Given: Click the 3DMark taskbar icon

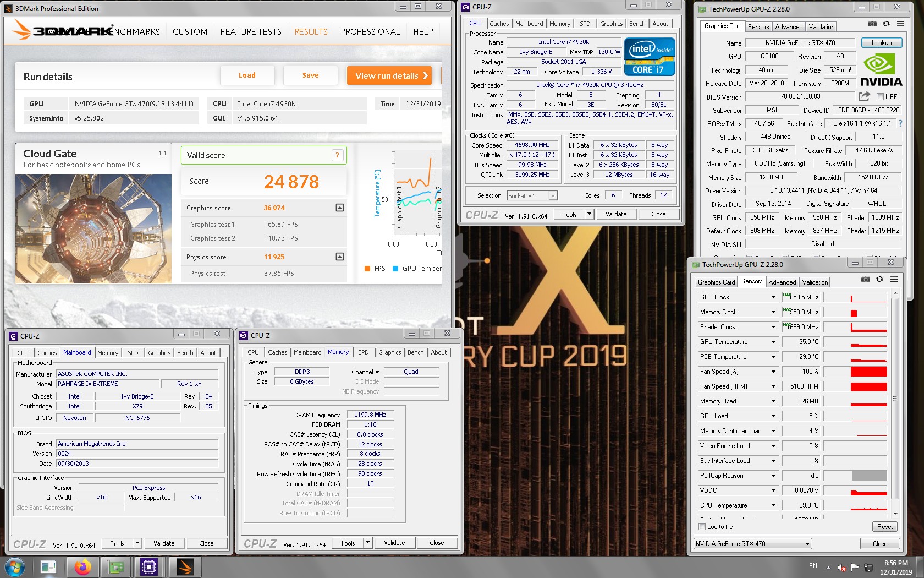Looking at the screenshot, I should pyautogui.click(x=185, y=567).
